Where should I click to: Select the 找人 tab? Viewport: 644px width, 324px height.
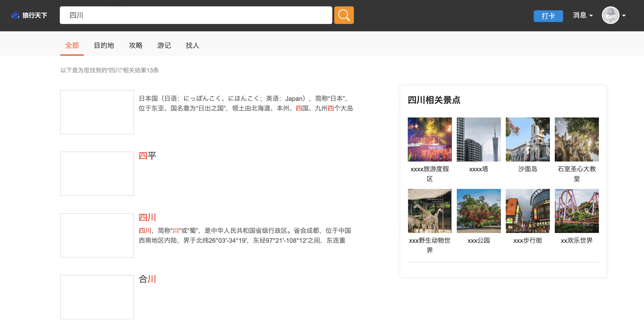192,45
